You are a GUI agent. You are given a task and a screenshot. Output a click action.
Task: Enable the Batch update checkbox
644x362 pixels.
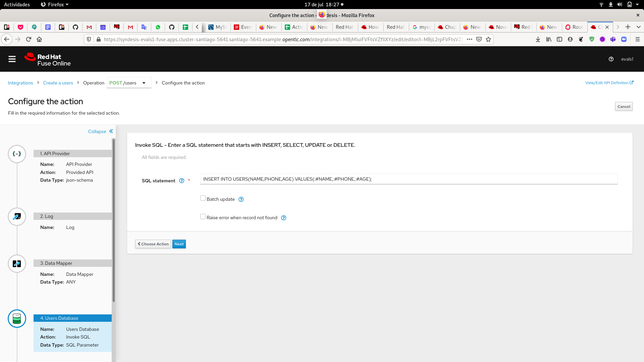coord(203,198)
